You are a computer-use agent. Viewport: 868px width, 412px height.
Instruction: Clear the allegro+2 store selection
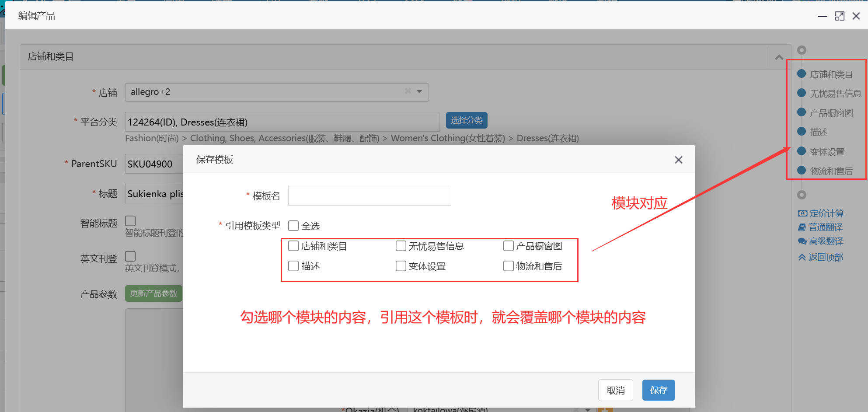(x=408, y=91)
